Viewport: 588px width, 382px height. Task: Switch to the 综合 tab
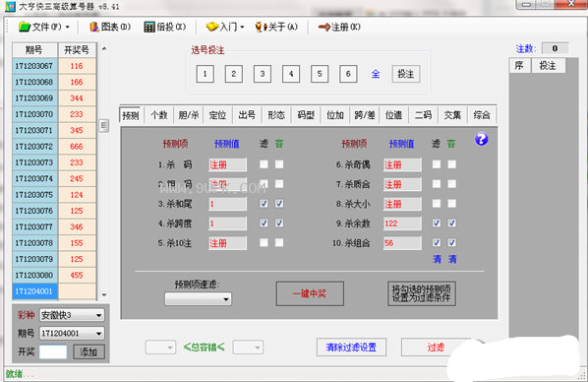[x=482, y=114]
